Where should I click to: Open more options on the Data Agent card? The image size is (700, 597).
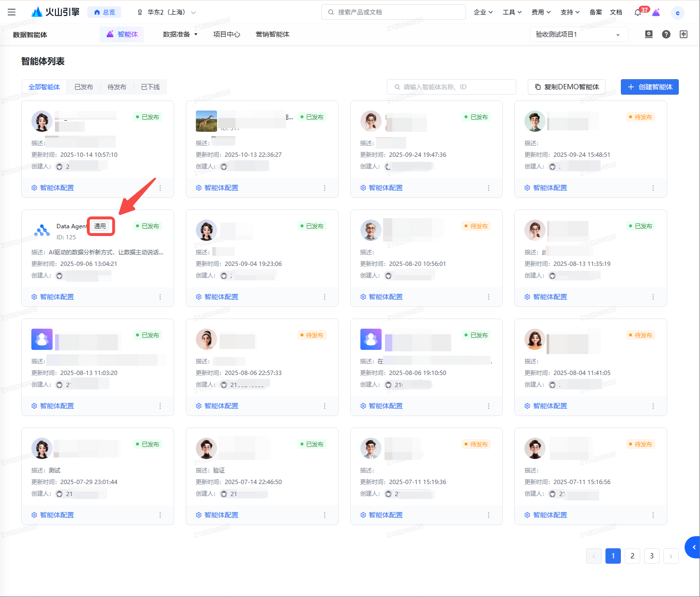pos(160,297)
